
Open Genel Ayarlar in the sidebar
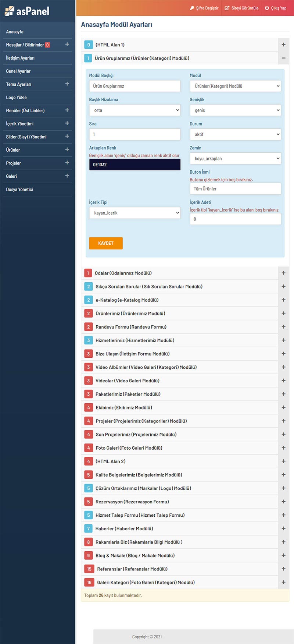coord(18,71)
